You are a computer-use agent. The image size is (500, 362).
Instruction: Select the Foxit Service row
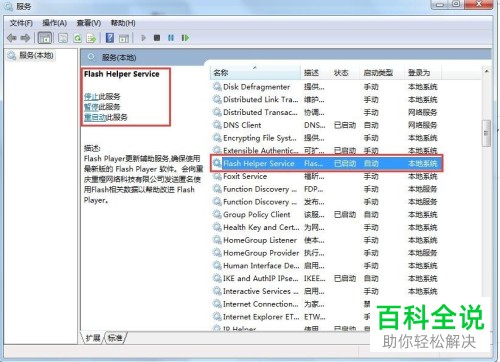pyautogui.click(x=325, y=176)
